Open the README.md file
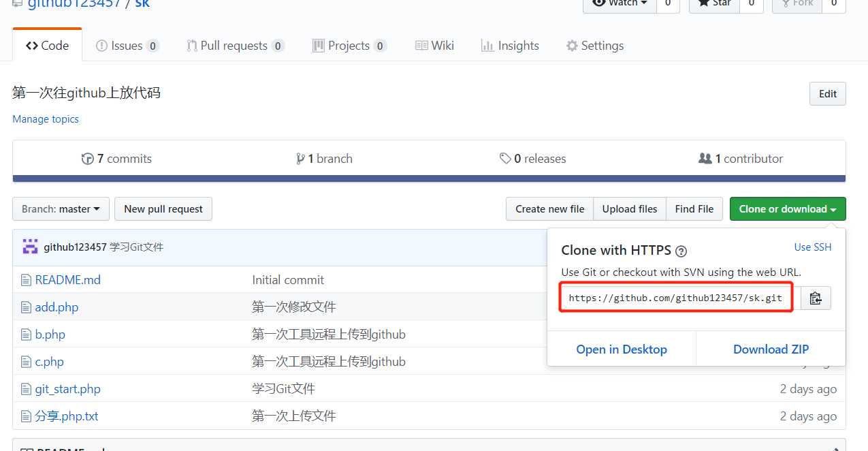Image resolution: width=868 pixels, height=451 pixels. 68,280
